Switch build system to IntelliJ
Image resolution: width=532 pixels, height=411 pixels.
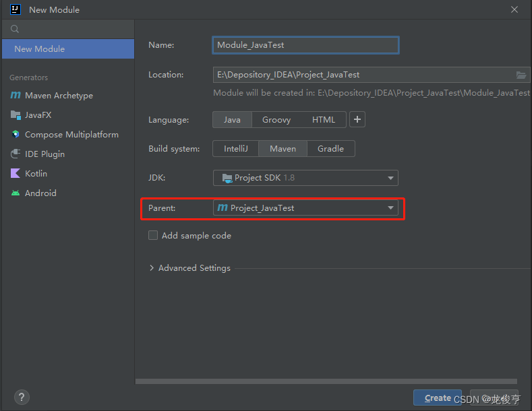pyautogui.click(x=236, y=149)
